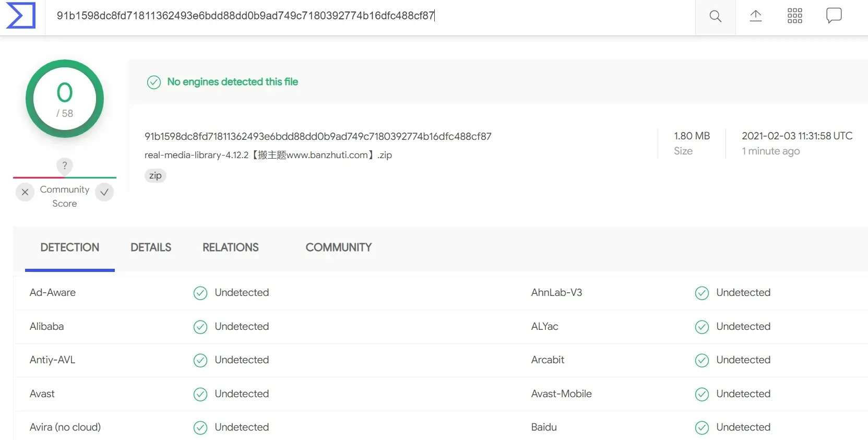Click the check icon in the Avast-Mobile row
The image size is (868, 440).
tap(702, 395)
